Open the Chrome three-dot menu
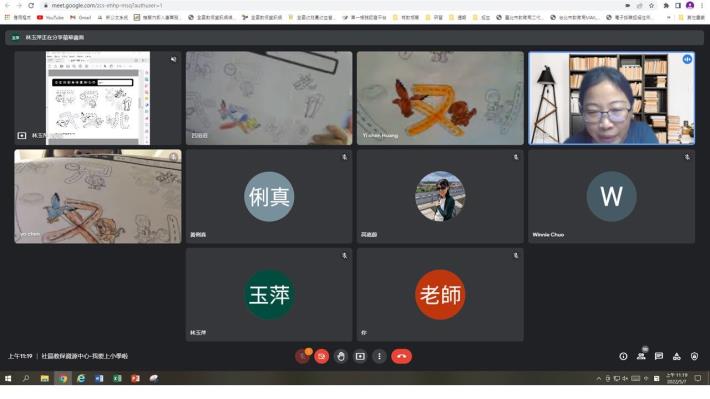Image resolution: width=710 pixels, height=399 pixels. 701,5
